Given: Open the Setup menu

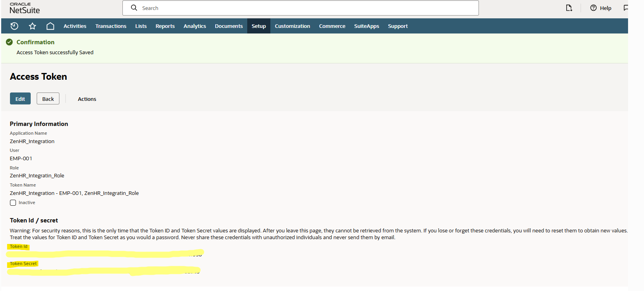Looking at the screenshot, I should pyautogui.click(x=259, y=26).
